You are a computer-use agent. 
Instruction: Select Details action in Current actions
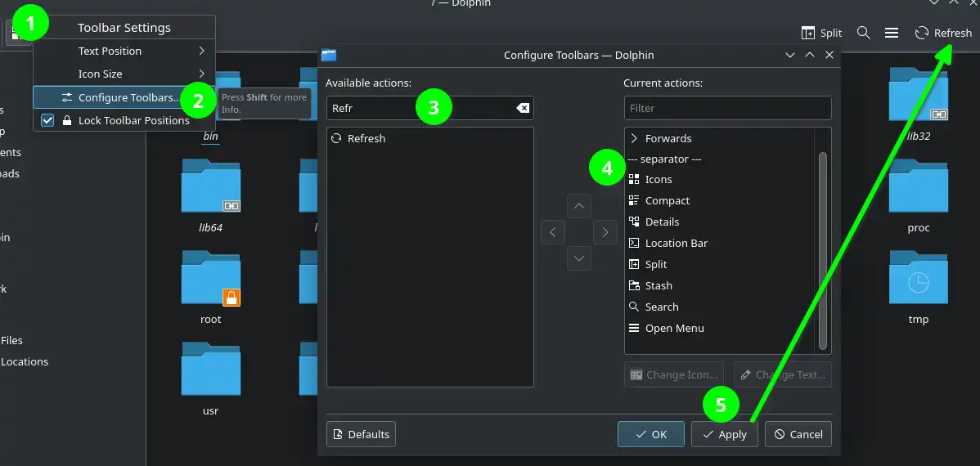click(x=719, y=222)
